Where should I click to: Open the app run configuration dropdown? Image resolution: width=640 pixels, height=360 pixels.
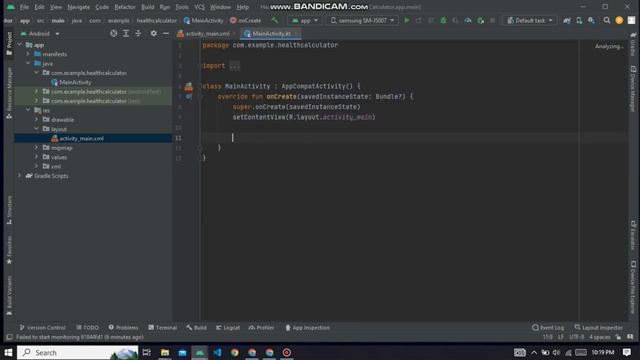click(304, 20)
